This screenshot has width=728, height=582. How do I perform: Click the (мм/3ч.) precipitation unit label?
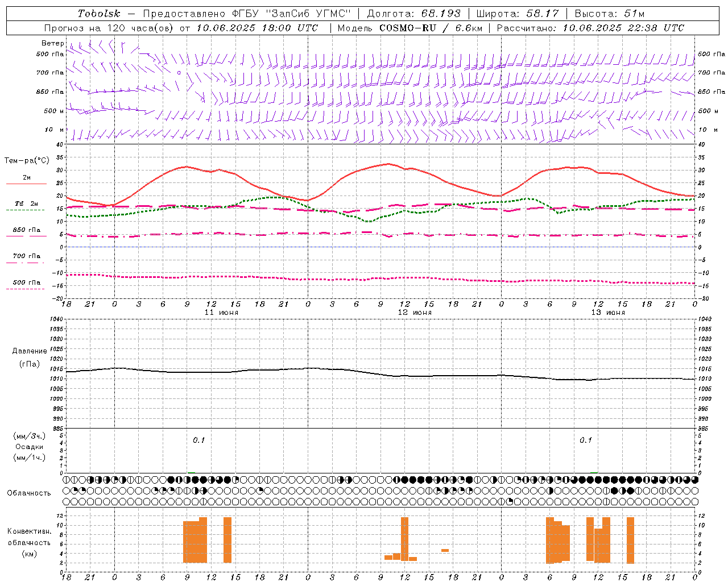(30, 436)
